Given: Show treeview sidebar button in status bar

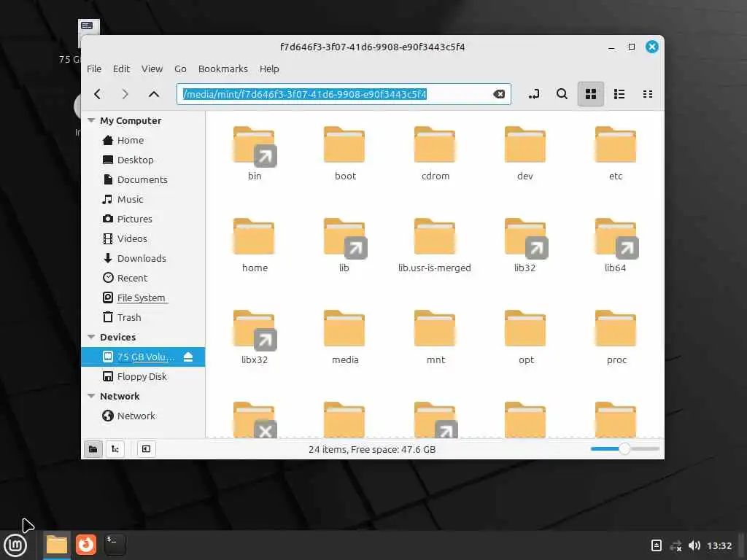Looking at the screenshot, I should [x=115, y=449].
